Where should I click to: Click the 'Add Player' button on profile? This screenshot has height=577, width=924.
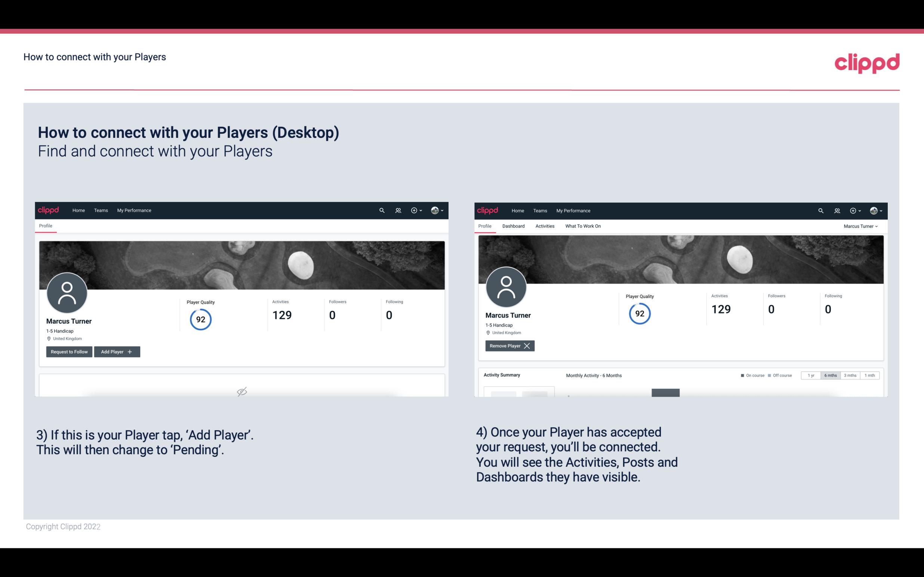(x=116, y=352)
